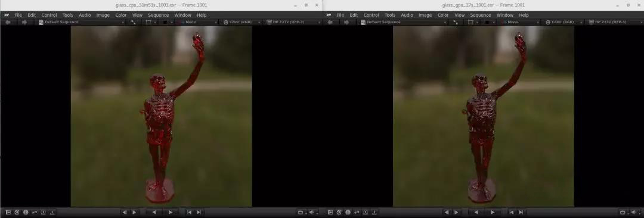Open the annotation palette icon in left window
The image size is (644, 218).
click(17, 212)
